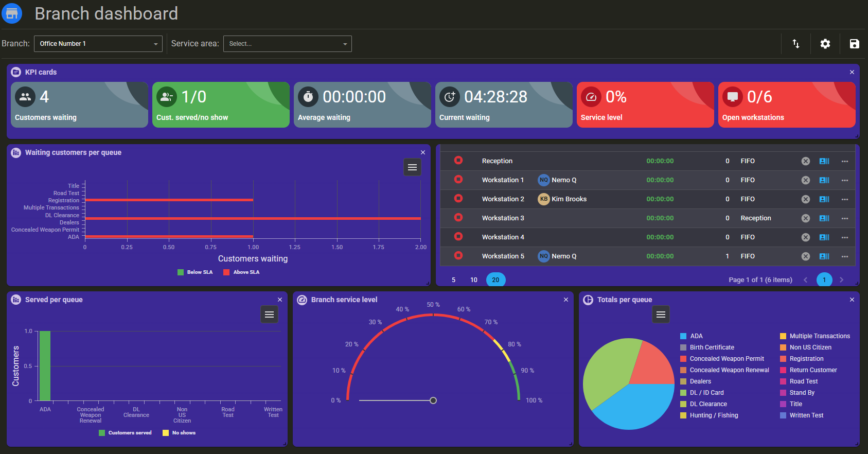Close the KPI cards panel
Viewport: 868px width, 454px height.
point(852,72)
